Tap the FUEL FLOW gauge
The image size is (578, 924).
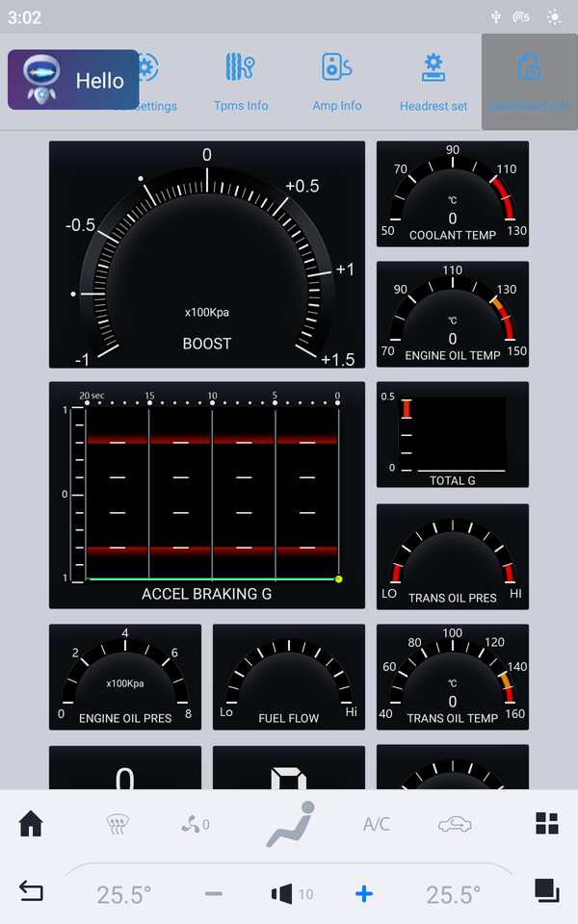point(289,677)
